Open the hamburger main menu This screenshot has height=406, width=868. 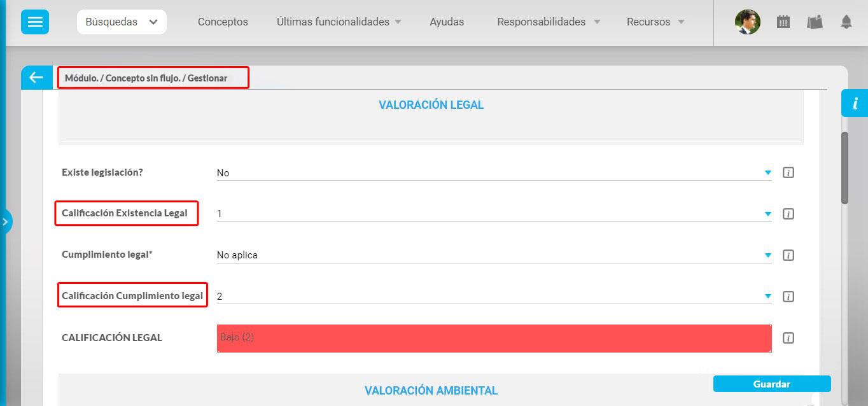click(35, 22)
